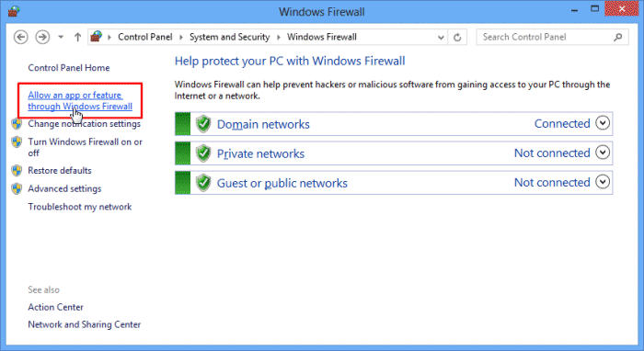
Task: Refresh the Control Panel address bar
Action: 457,38
